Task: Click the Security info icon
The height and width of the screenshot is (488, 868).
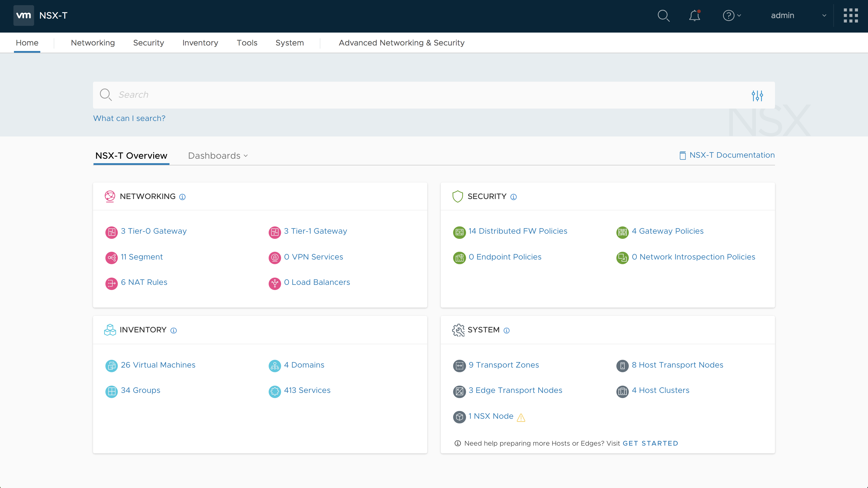Action: (513, 197)
